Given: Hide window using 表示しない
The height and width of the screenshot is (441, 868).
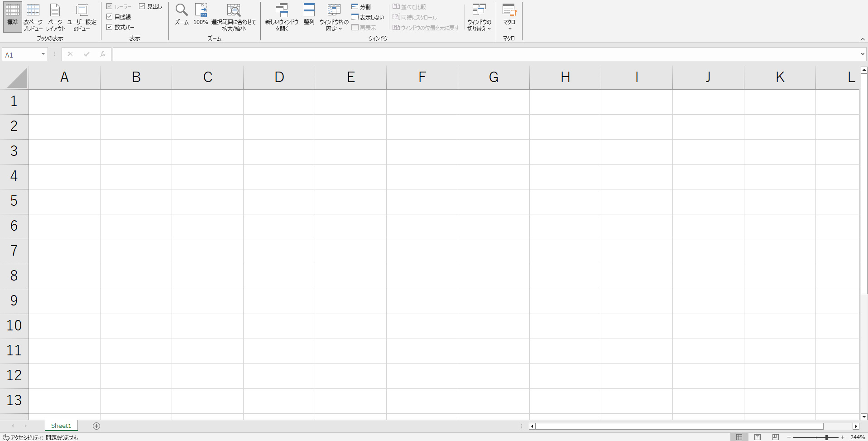Looking at the screenshot, I should [x=368, y=17].
